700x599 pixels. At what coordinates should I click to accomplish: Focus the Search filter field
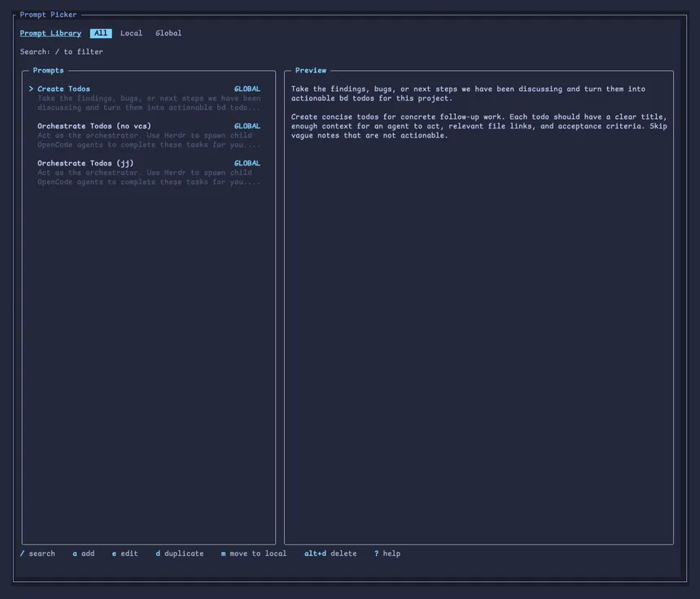[62, 52]
